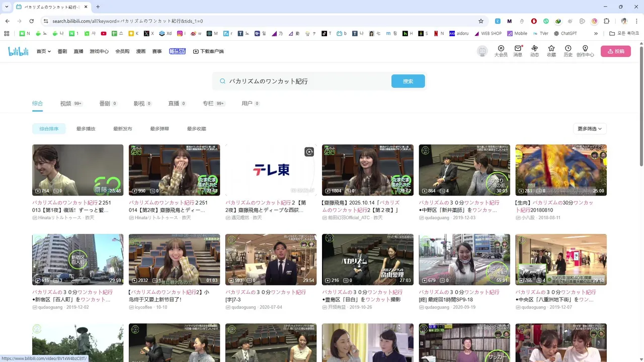
Task: Select 最多收藏 sort option
Action: click(197, 129)
